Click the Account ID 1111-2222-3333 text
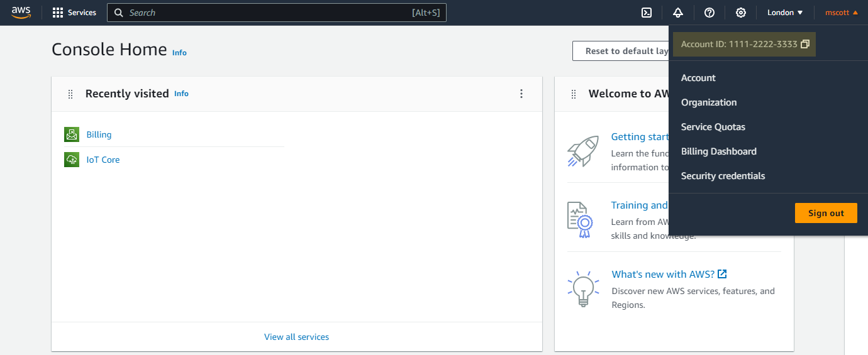The height and width of the screenshot is (355, 868). (x=739, y=45)
